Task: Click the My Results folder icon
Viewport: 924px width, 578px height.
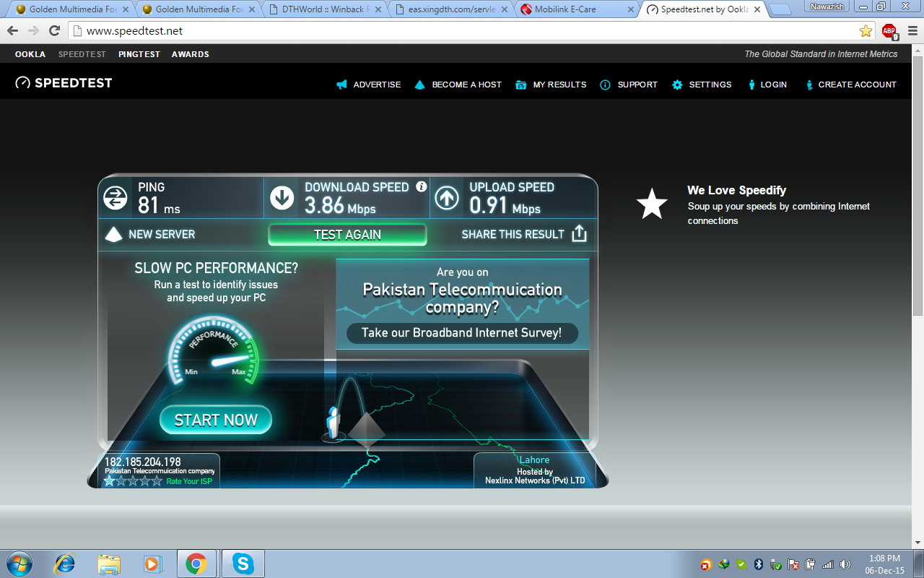Action: point(521,85)
